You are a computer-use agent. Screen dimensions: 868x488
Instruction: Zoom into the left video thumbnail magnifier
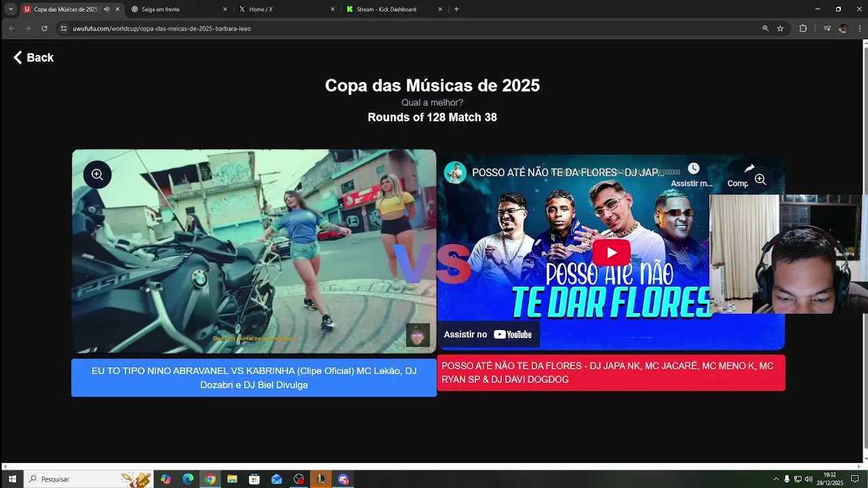(98, 175)
